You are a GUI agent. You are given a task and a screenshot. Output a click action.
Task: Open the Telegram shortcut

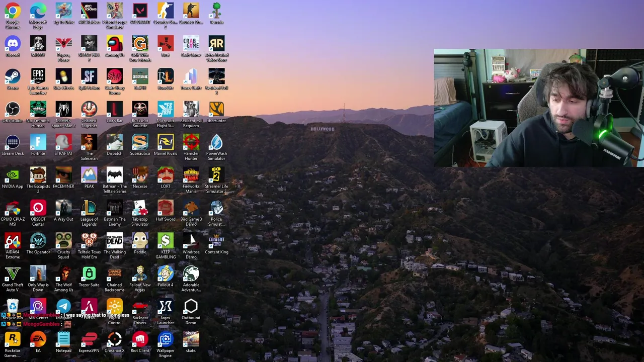(63, 306)
